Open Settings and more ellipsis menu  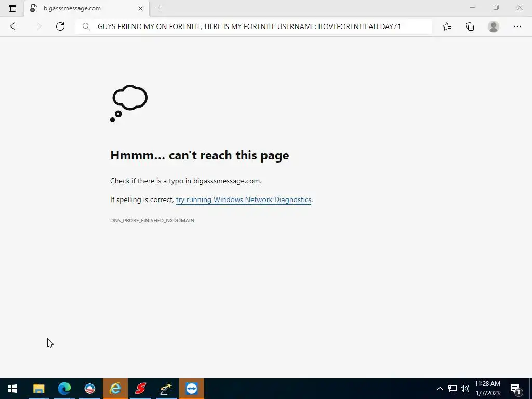517,26
